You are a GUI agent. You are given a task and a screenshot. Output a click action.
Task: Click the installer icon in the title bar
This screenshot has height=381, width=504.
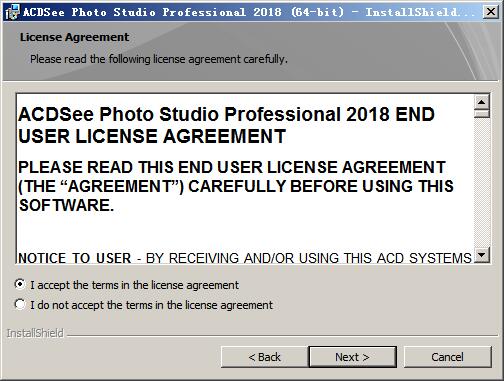pos(12,12)
